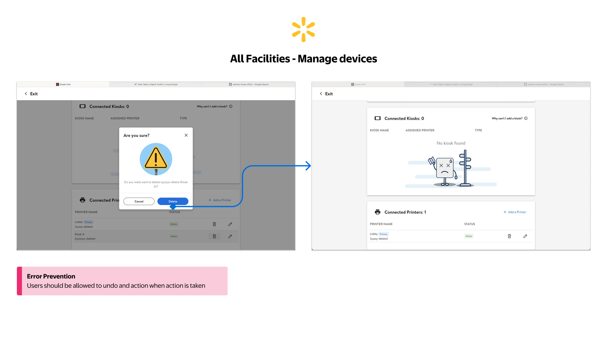This screenshot has width=607, height=364.
Task: Delete Kiosk A printer via trash icon
Action: click(214, 237)
